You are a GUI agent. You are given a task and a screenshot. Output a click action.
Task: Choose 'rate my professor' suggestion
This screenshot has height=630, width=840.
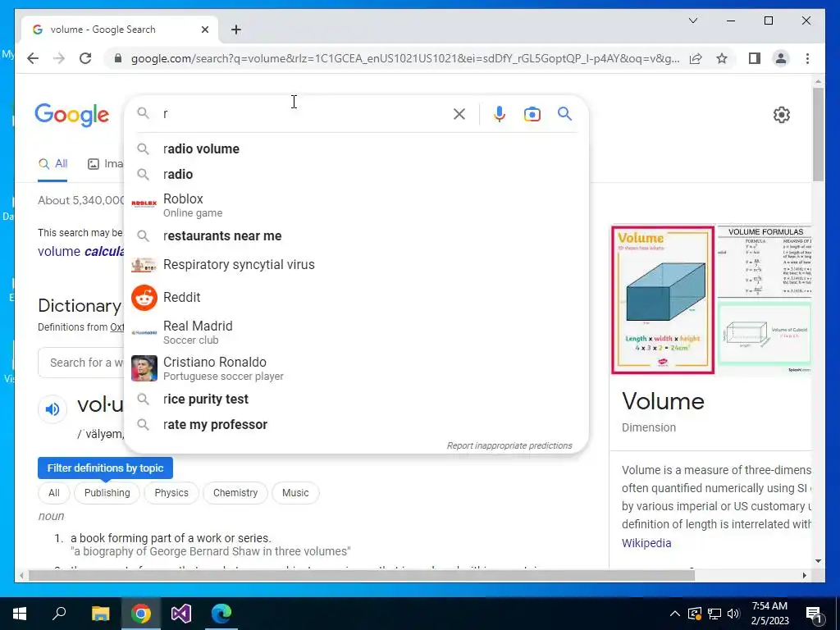point(356,424)
